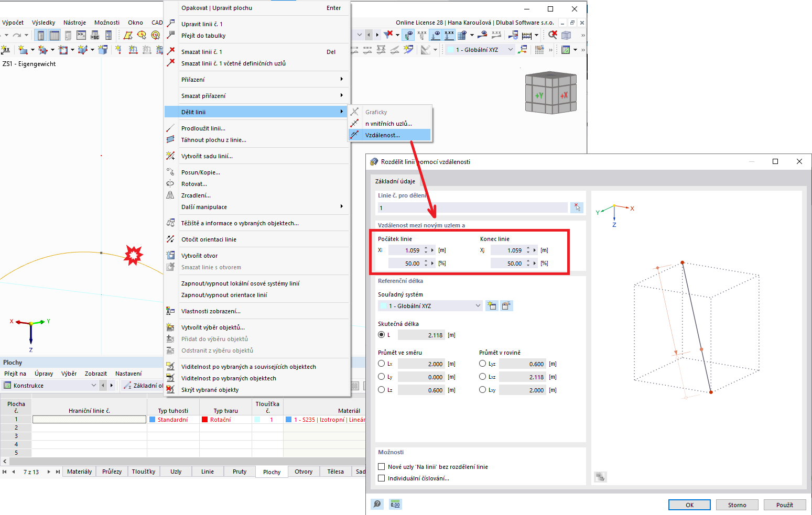Image resolution: width=812 pixels, height=515 pixels.
Task: Select the isometric view cube icon
Action: click(550, 93)
